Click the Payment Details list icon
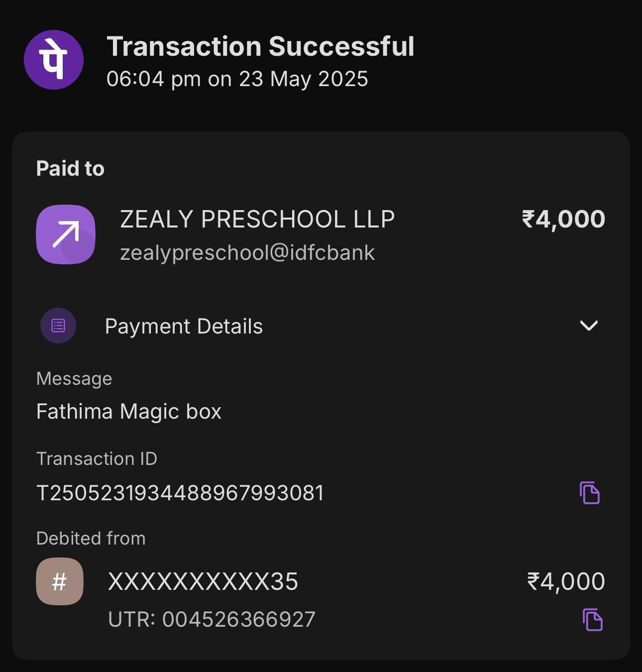Image resolution: width=642 pixels, height=672 pixels. (x=58, y=326)
